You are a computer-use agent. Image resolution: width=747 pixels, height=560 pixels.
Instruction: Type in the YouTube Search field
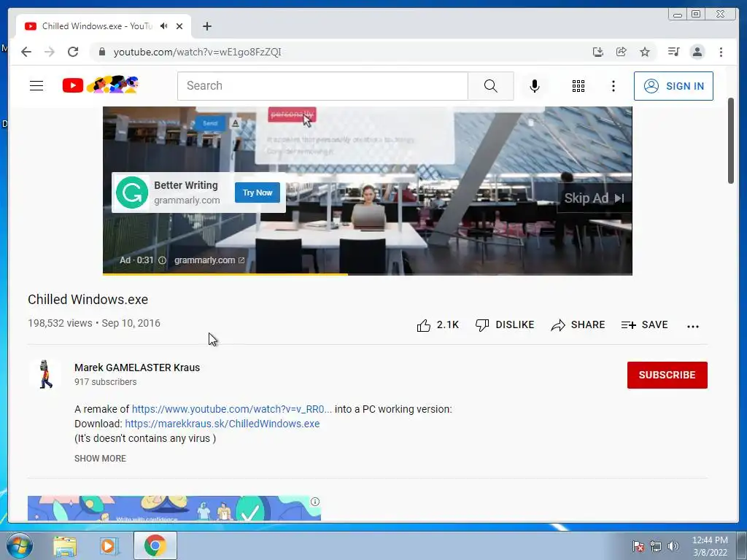[x=322, y=86]
